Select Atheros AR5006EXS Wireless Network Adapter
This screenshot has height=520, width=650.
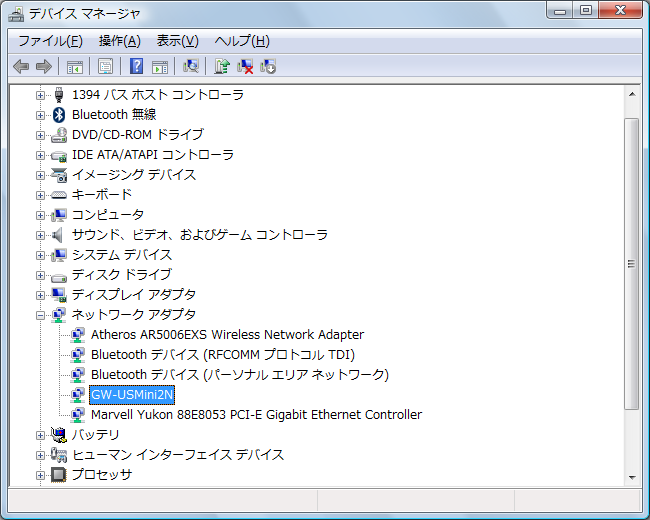[x=228, y=335]
